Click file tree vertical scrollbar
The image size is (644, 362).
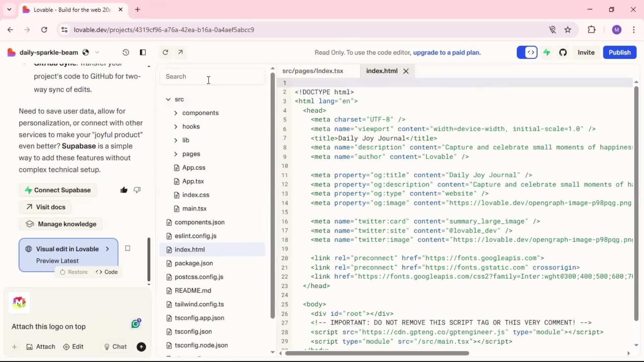pos(272,195)
